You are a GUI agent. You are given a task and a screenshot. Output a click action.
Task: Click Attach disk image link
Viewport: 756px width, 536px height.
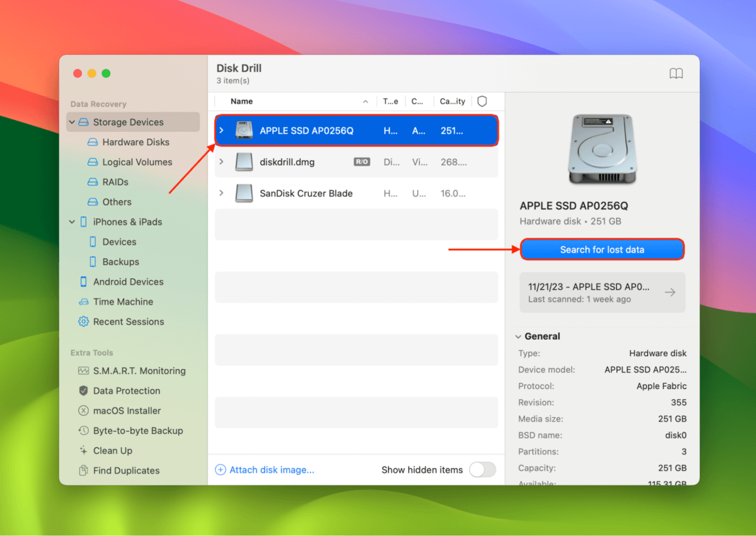pos(272,470)
